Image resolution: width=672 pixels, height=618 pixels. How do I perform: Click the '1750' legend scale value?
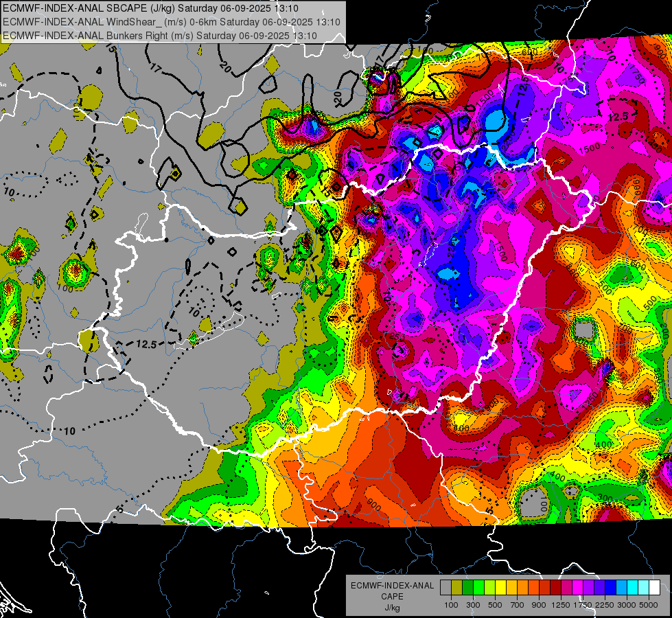click(x=583, y=605)
